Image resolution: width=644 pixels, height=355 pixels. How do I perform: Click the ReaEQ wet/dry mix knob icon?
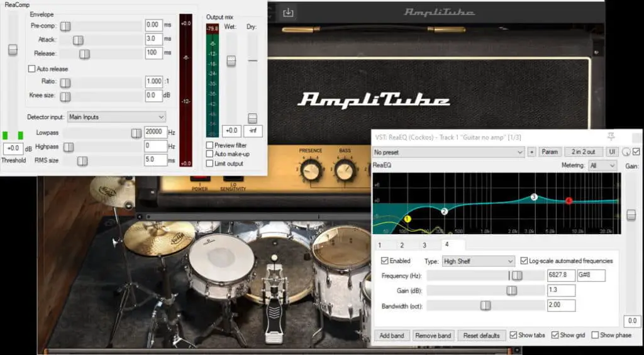626,152
